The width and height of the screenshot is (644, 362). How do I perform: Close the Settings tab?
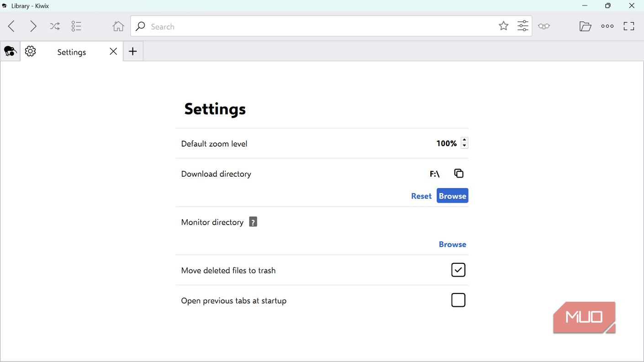click(113, 52)
